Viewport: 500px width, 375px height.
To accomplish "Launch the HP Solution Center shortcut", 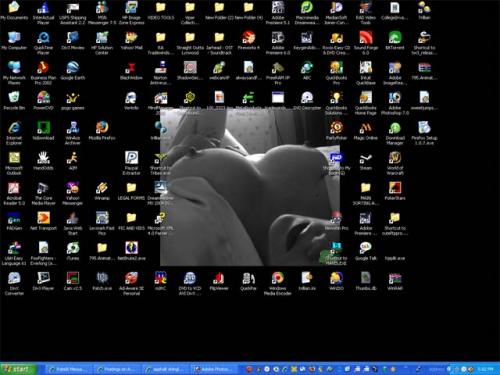I will click(x=102, y=43).
